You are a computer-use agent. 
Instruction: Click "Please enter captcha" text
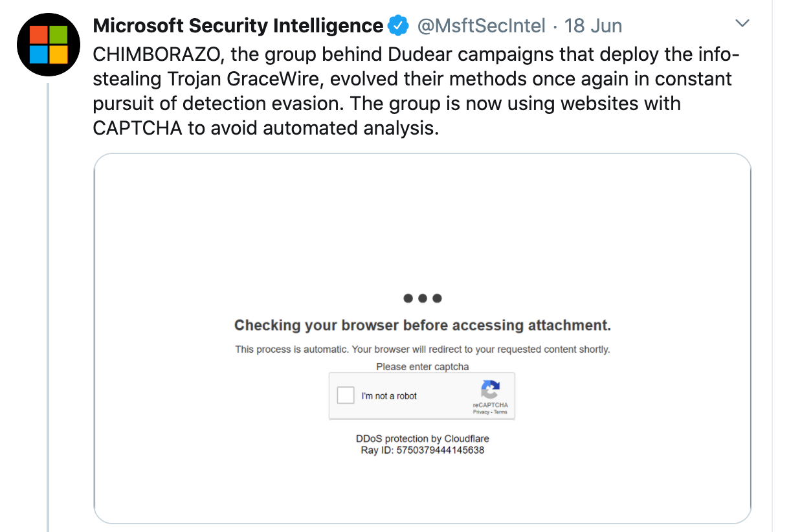pyautogui.click(x=422, y=366)
